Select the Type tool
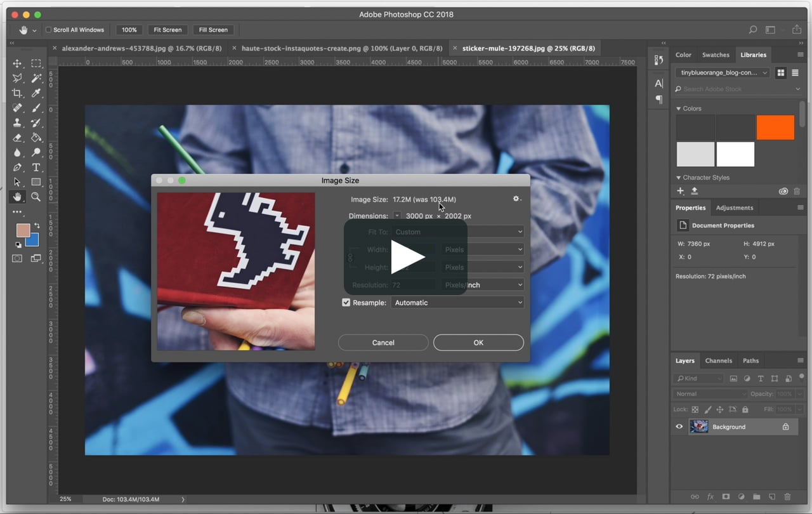The image size is (812, 514). point(36,168)
